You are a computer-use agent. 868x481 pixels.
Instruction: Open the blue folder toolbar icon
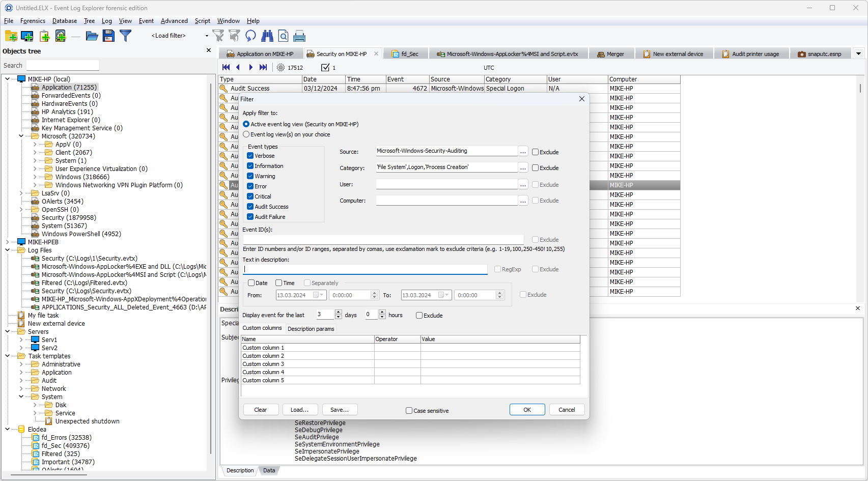pos(92,36)
